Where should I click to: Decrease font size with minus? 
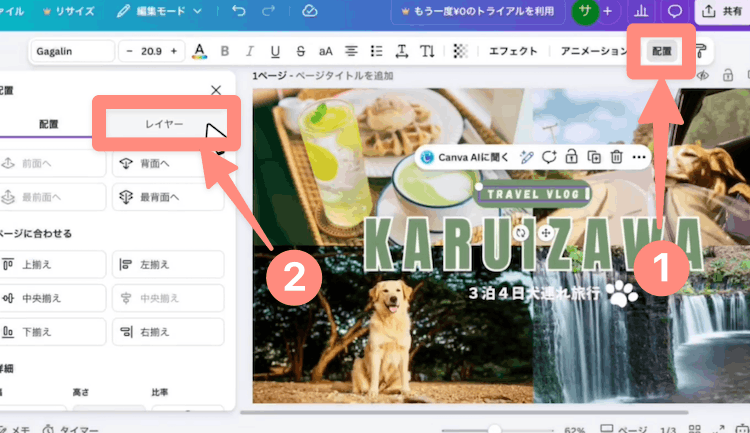click(x=129, y=51)
